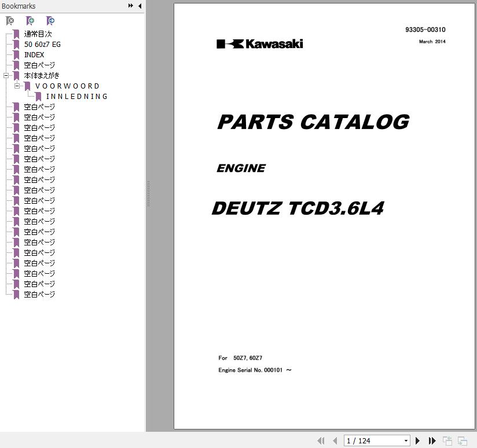Go to the previous page
Viewport: 477px width, 448px height.
coord(335,440)
